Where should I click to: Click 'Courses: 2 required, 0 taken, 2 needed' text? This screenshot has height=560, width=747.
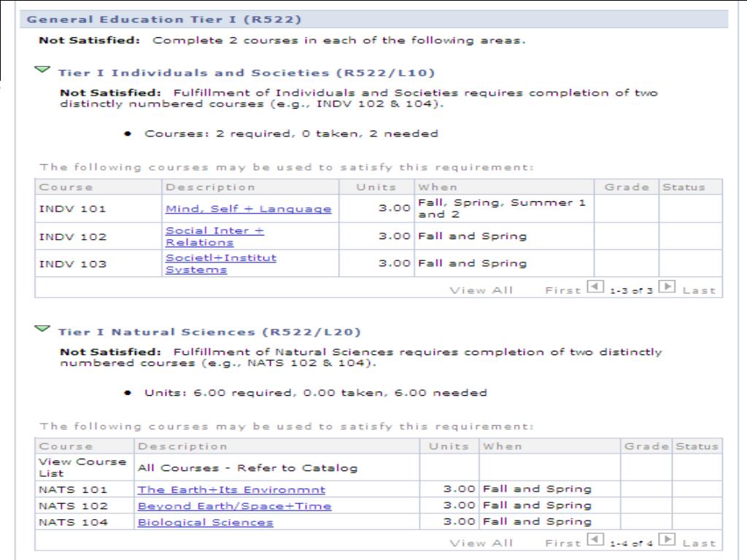pyautogui.click(x=291, y=134)
